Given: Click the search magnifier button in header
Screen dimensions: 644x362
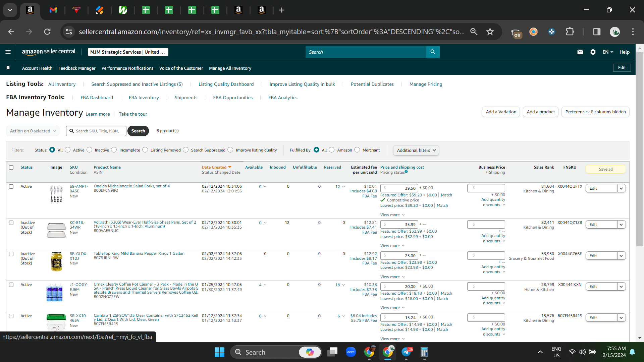Looking at the screenshot, I should [433, 52].
